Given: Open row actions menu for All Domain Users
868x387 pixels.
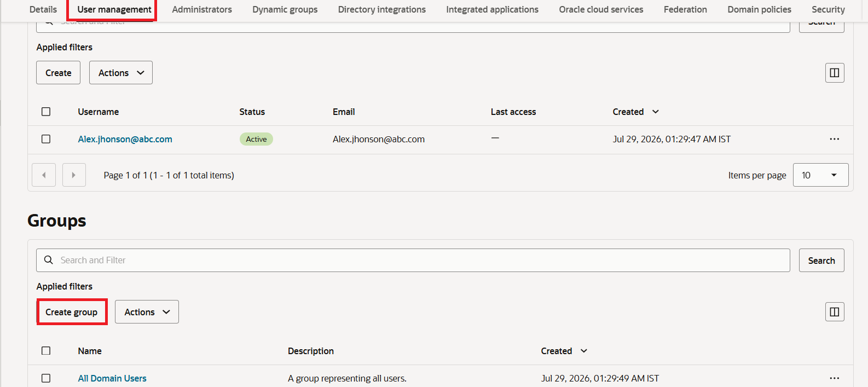Looking at the screenshot, I should coord(834,378).
